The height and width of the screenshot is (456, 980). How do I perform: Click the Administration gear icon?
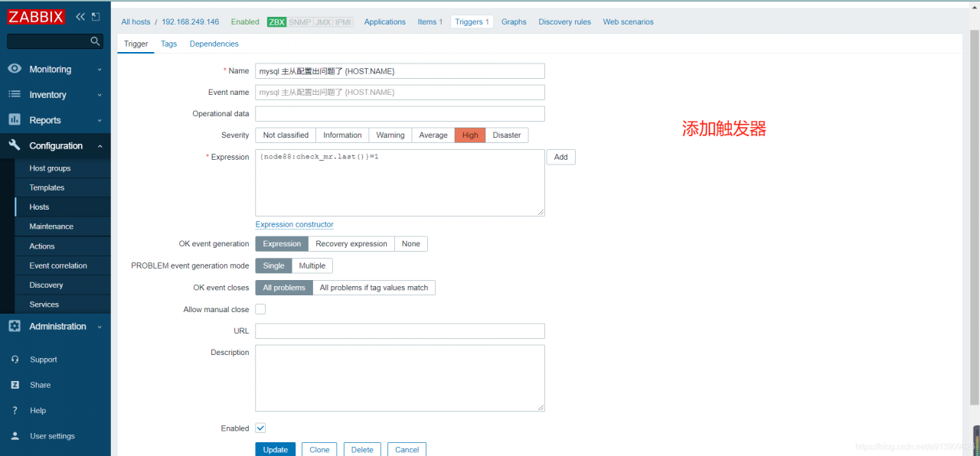pos(15,326)
